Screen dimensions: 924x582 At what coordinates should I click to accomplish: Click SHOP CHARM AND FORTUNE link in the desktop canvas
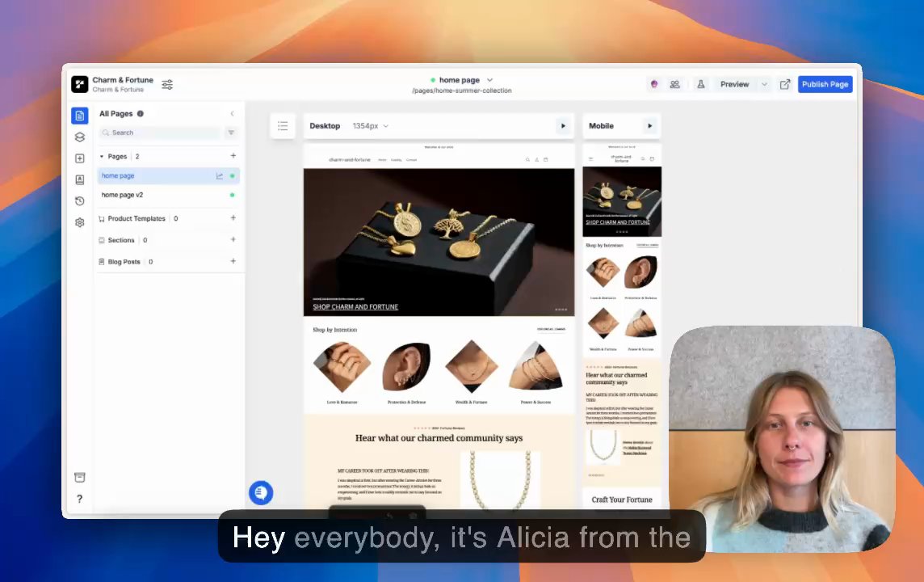pyautogui.click(x=355, y=306)
